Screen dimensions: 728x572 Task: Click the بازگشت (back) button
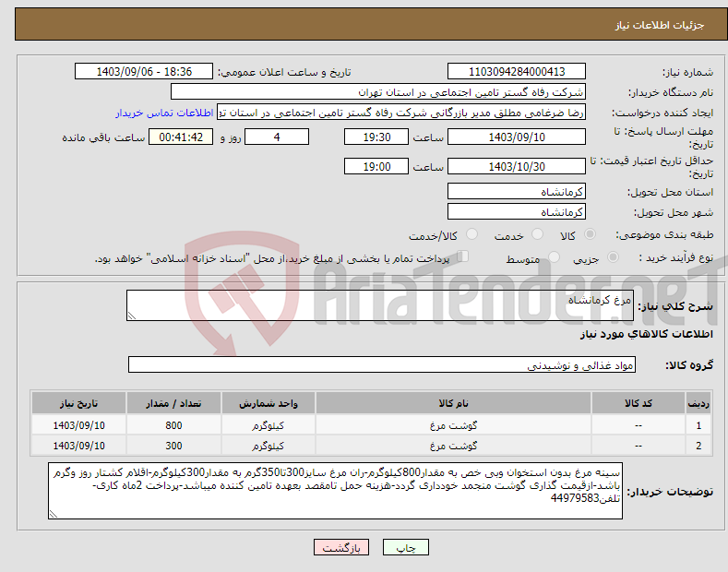[x=341, y=547]
